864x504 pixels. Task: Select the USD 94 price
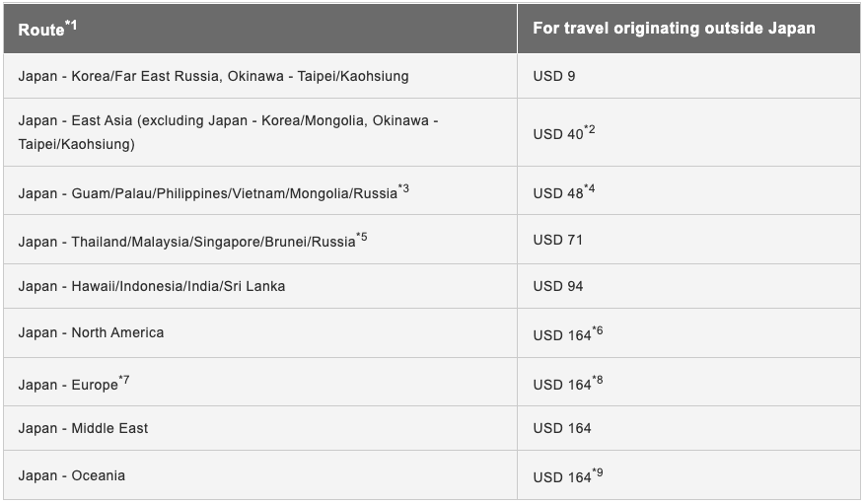[x=558, y=286]
